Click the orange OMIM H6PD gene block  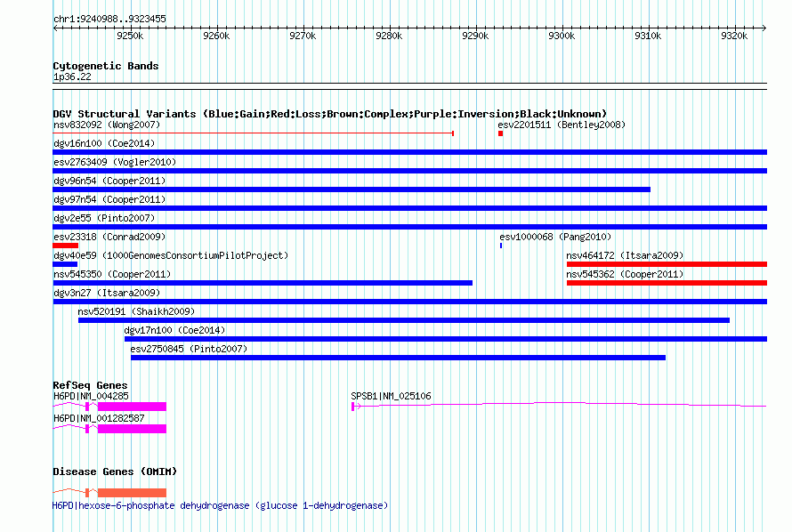pos(132,493)
